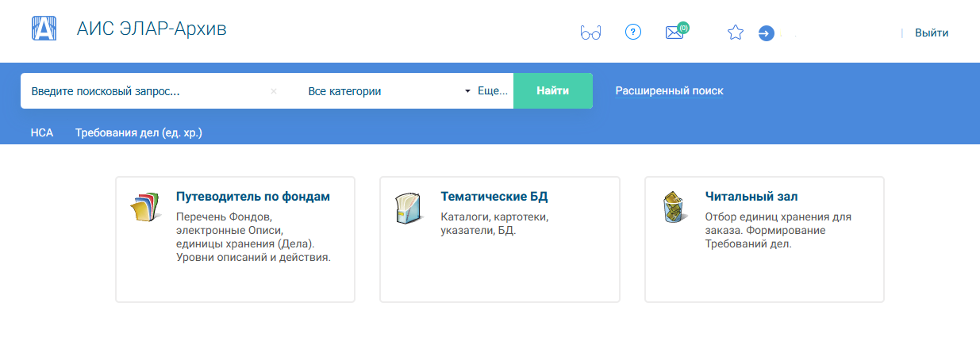
Task: Click the Читальный зал basket icon
Action: (x=674, y=208)
